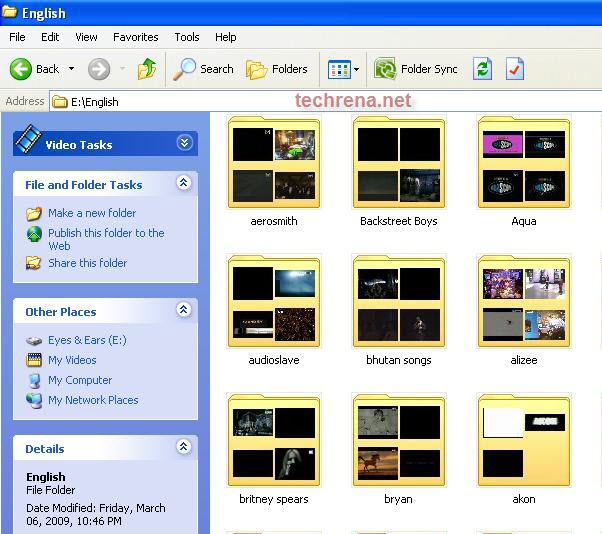Toggle the Folders pane button
The image size is (602, 534).
pos(277,69)
